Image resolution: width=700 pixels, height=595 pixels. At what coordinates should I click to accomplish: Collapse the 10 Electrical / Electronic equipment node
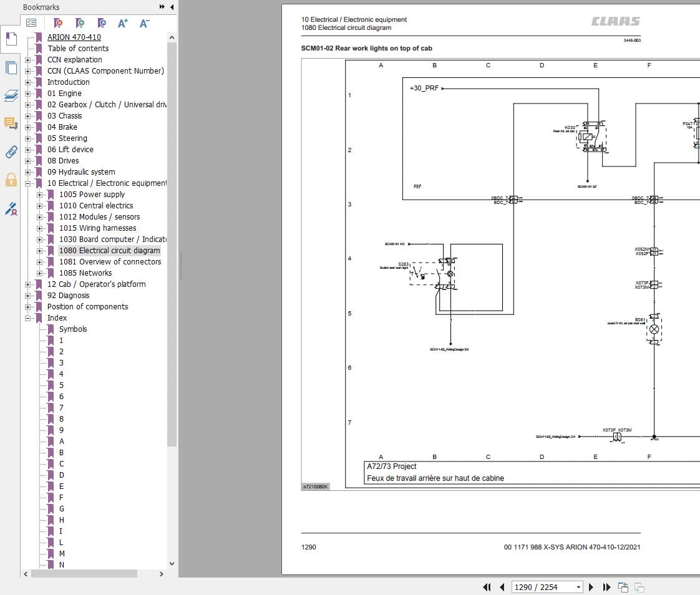tap(27, 183)
